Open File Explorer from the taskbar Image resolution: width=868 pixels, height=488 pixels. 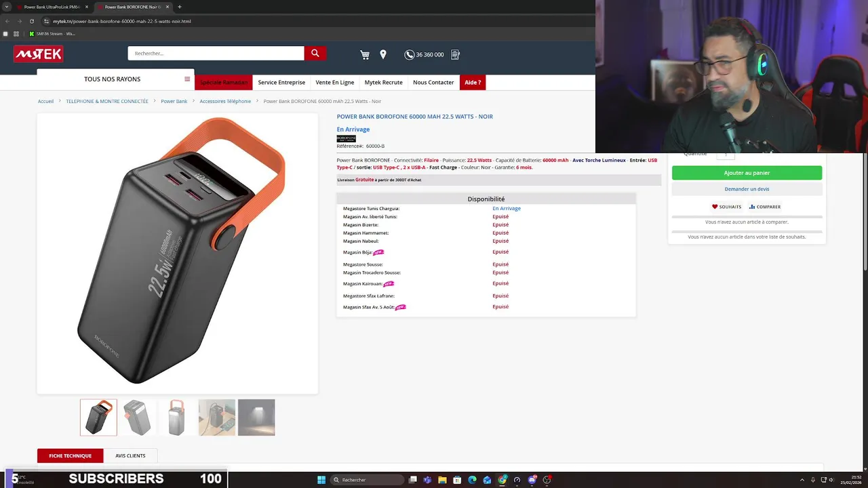tap(442, 480)
